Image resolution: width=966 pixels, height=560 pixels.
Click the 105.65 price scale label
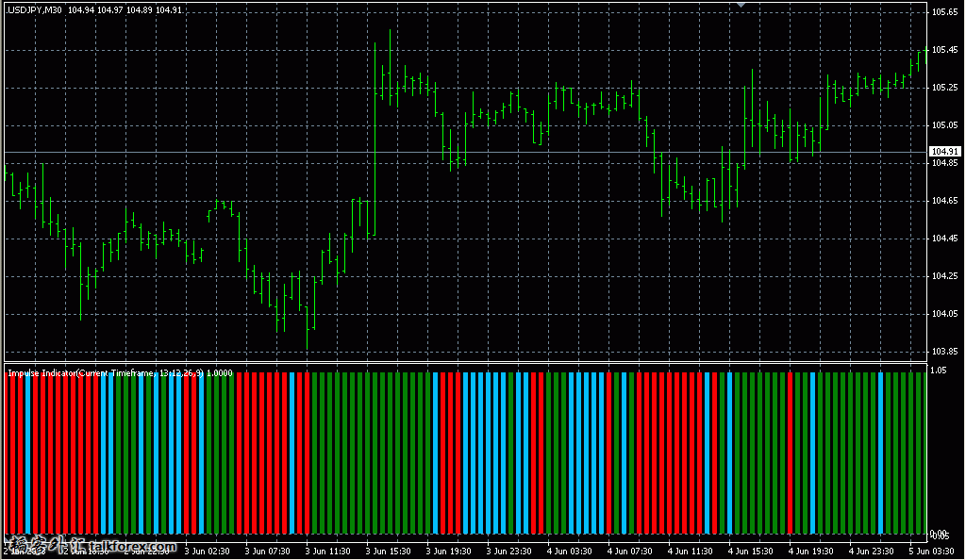[x=944, y=11]
